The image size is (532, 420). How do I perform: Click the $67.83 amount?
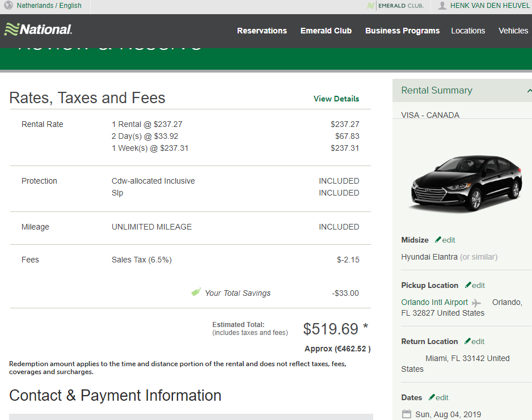click(347, 136)
